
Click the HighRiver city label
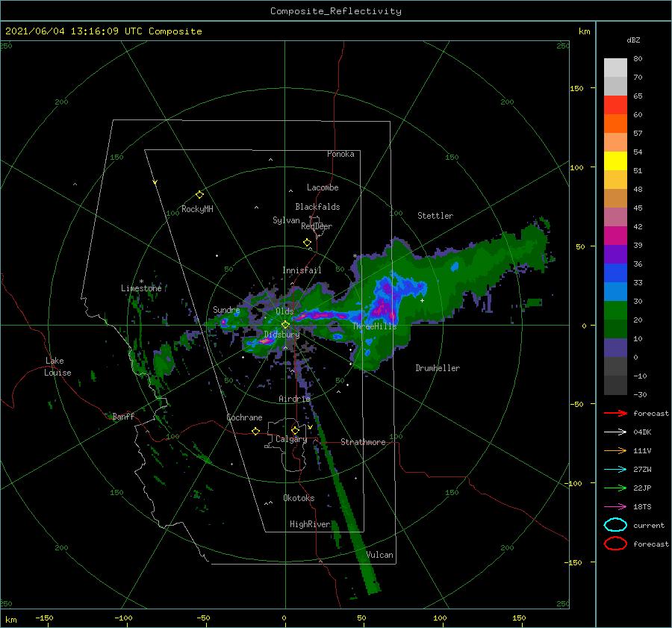(310, 524)
